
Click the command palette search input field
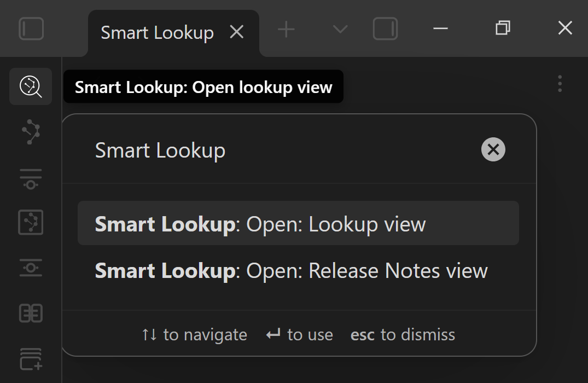coord(273,150)
